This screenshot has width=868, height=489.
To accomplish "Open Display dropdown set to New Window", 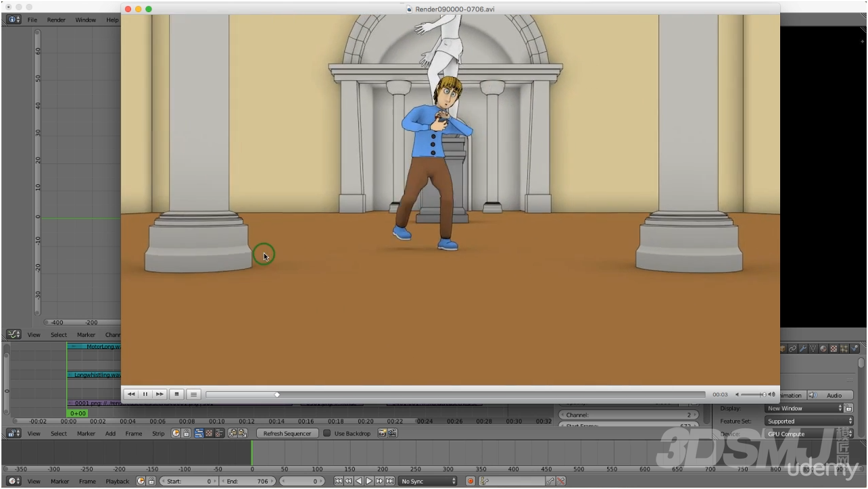I will pyautogui.click(x=804, y=408).
